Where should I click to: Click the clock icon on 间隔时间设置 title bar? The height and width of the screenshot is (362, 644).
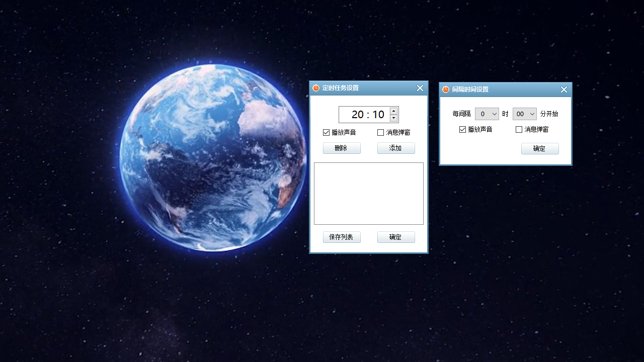click(x=445, y=89)
